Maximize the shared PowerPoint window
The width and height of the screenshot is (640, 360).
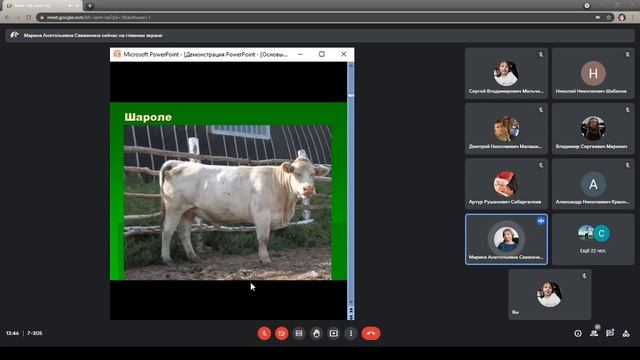[x=322, y=54]
